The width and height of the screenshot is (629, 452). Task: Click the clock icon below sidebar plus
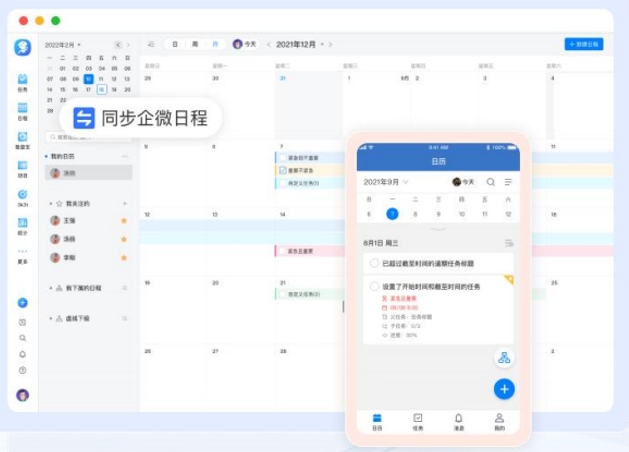[x=22, y=322]
